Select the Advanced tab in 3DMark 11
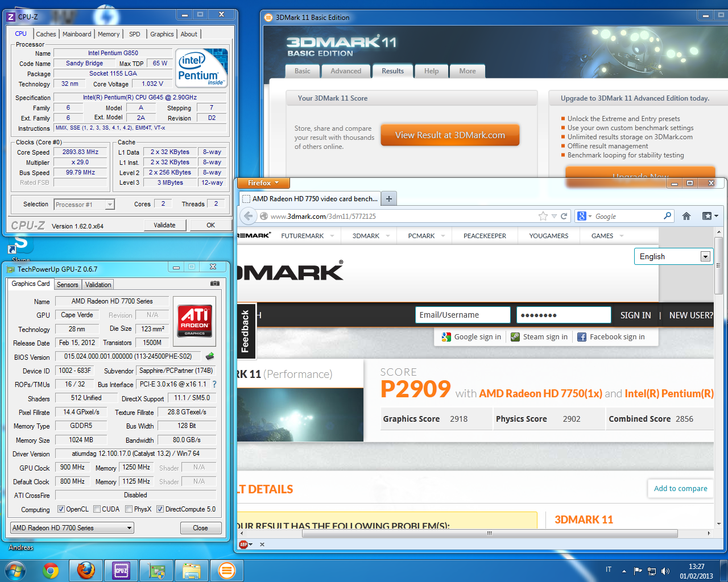The height and width of the screenshot is (582, 728). click(x=346, y=71)
